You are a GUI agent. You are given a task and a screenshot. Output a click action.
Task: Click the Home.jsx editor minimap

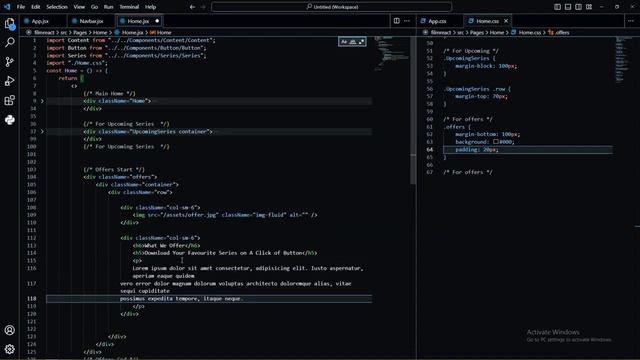click(391, 53)
